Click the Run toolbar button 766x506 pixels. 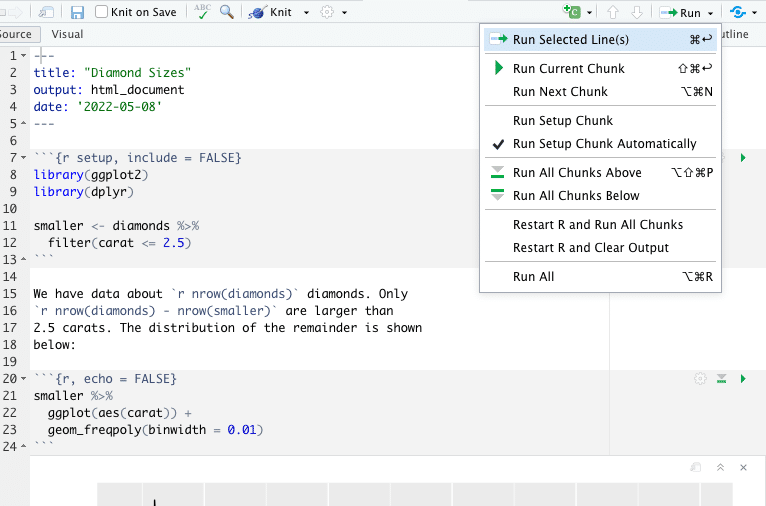tap(680, 13)
